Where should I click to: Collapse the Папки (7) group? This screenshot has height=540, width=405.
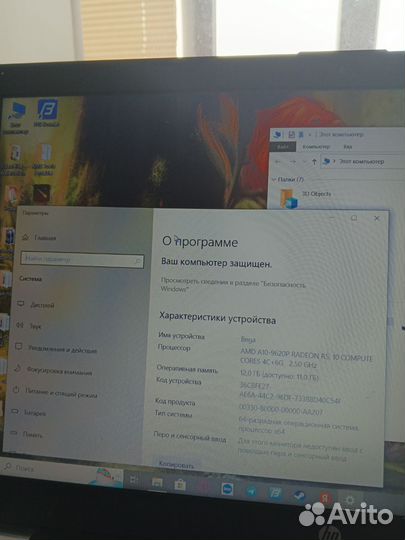[x=274, y=179]
